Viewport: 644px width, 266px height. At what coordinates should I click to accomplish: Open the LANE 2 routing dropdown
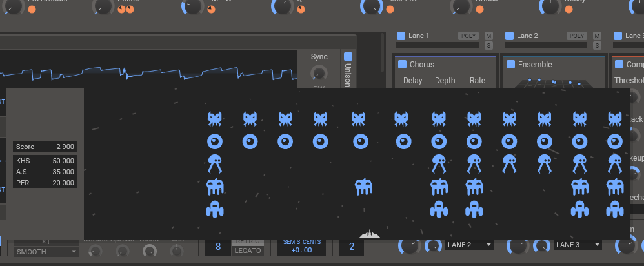[x=469, y=245]
